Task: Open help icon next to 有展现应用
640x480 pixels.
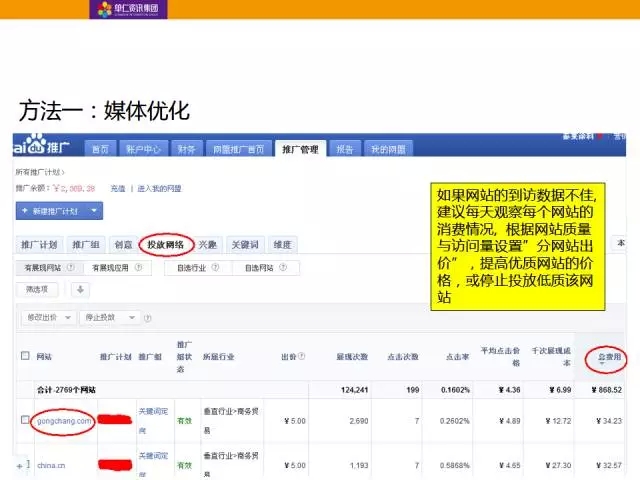Action: pyautogui.click(x=138, y=267)
